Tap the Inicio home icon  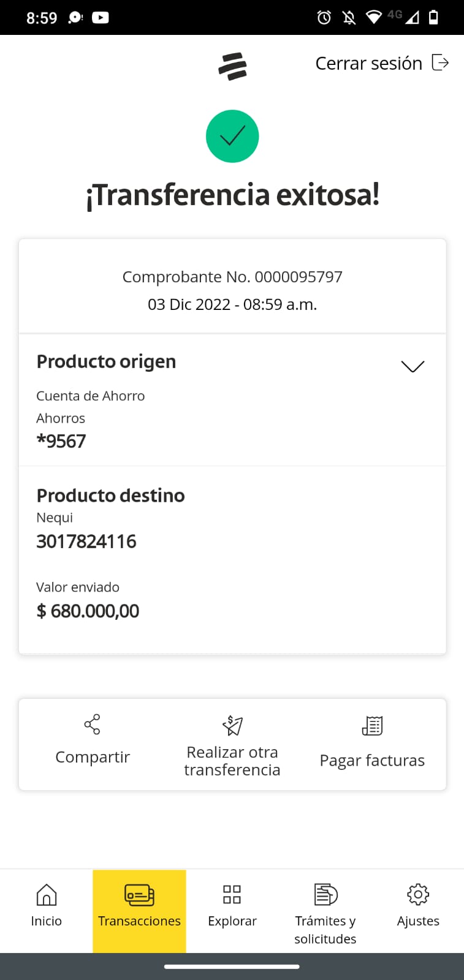pyautogui.click(x=47, y=895)
